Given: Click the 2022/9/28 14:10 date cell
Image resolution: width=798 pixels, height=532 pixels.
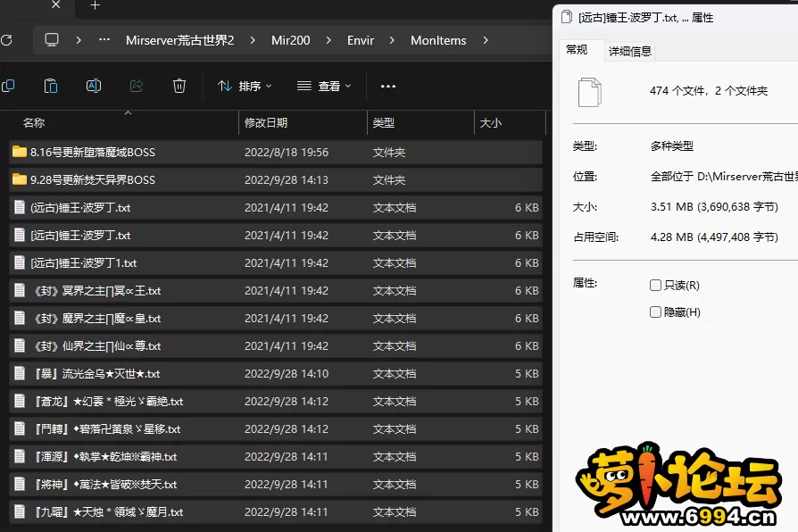Looking at the screenshot, I should [287, 374].
